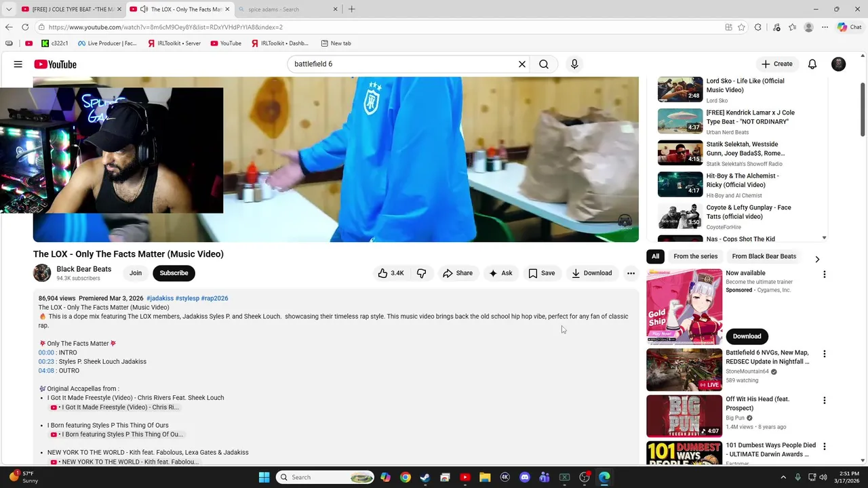
Task: Open the Black Bear Beats channel avatar
Action: click(42, 273)
